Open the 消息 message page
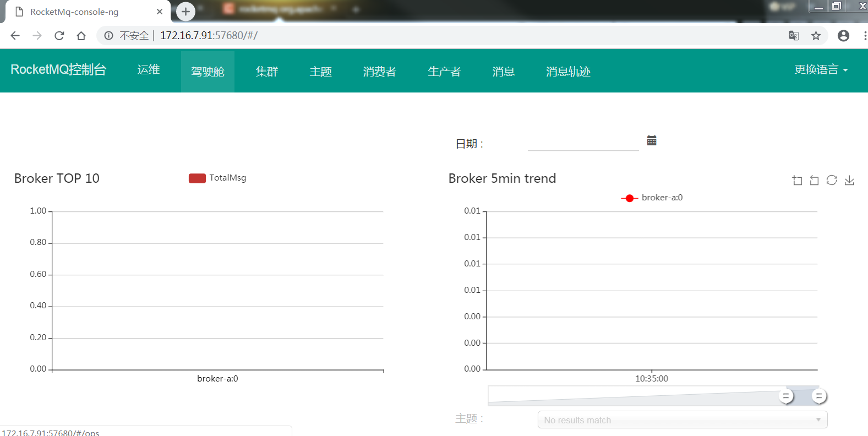This screenshot has width=868, height=436. (503, 72)
